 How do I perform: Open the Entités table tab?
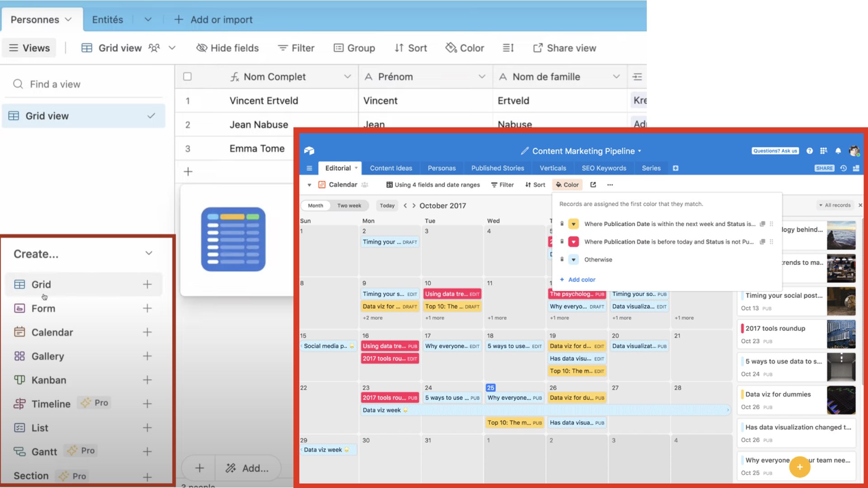coord(108,20)
